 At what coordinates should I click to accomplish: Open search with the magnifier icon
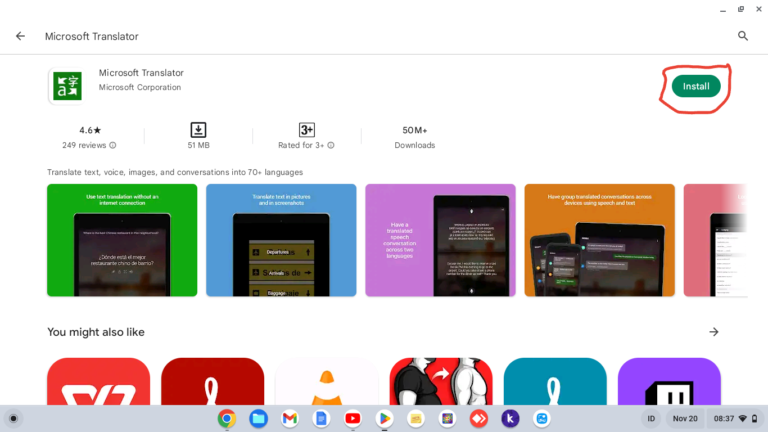pos(743,36)
